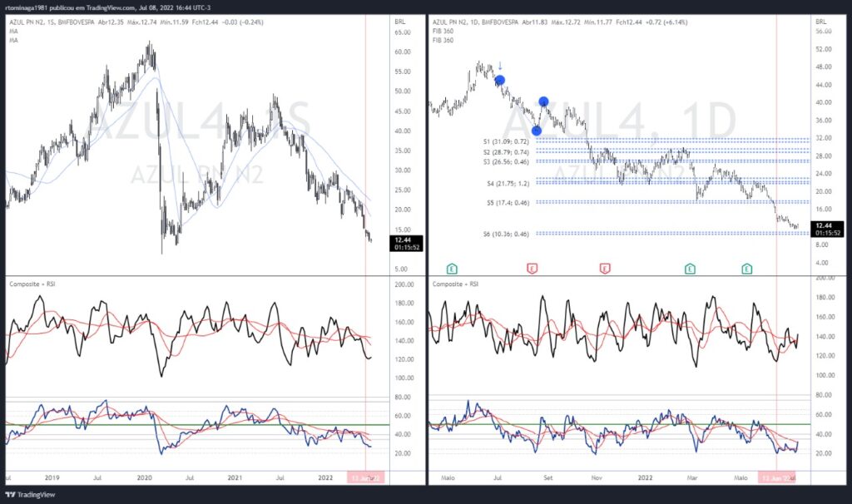Viewport: 852px width, 504px height.
Task: Open the BRL currency selector on the daily chart
Action: click(821, 22)
